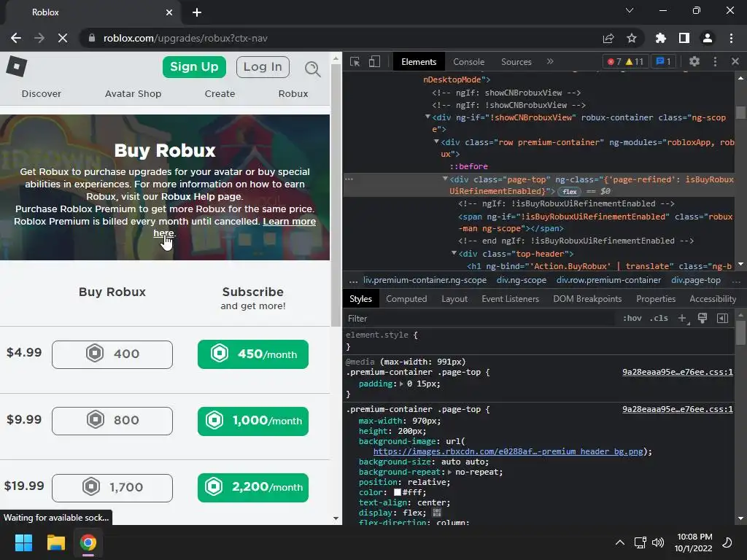Click the #fff color swatch

pyautogui.click(x=398, y=492)
